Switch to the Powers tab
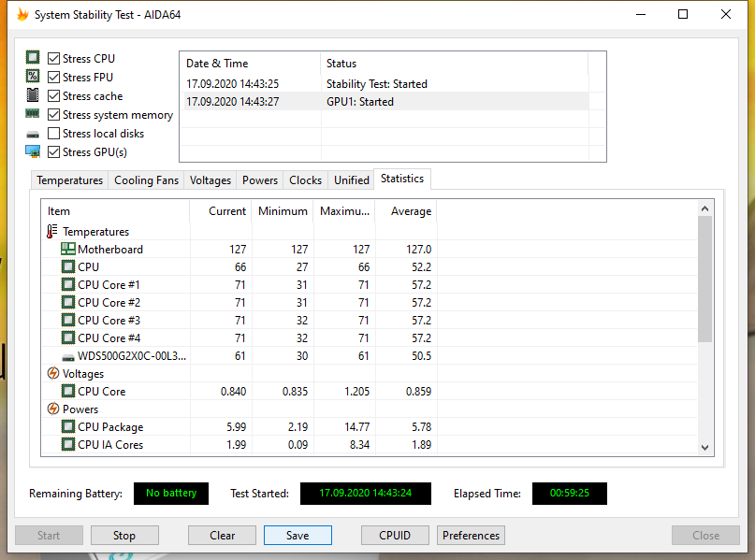755x560 pixels. pos(259,180)
